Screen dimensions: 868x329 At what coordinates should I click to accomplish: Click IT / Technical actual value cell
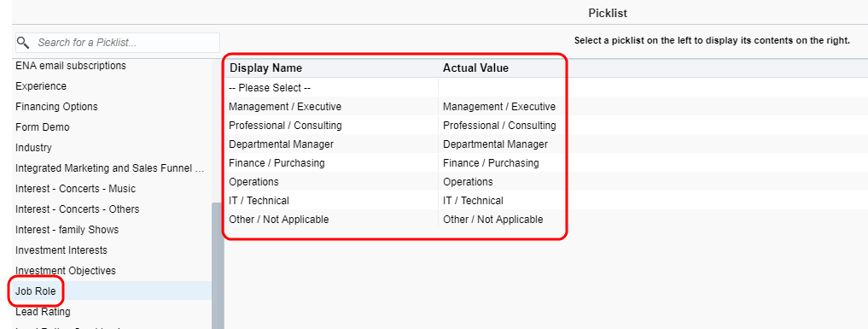click(473, 201)
